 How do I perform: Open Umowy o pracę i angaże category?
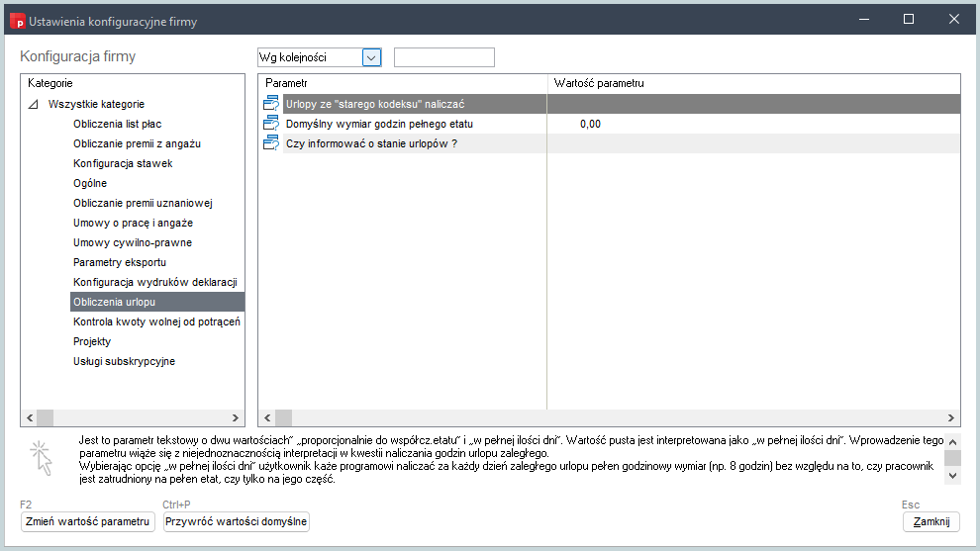point(133,223)
